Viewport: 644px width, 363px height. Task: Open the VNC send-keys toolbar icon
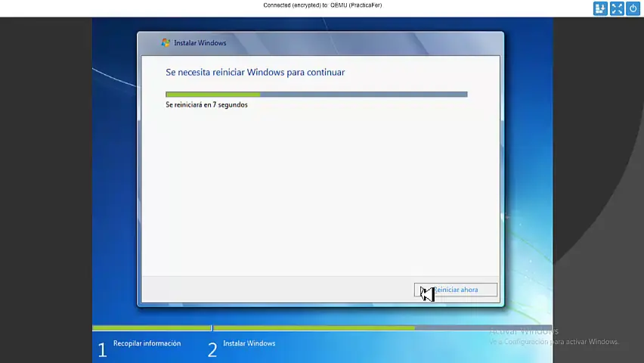600,8
